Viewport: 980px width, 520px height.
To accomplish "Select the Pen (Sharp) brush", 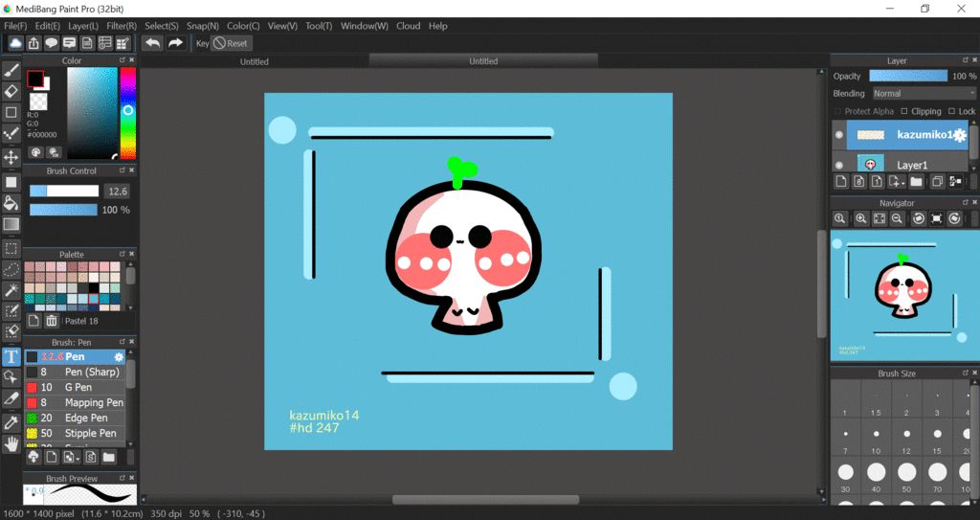I will click(75, 372).
